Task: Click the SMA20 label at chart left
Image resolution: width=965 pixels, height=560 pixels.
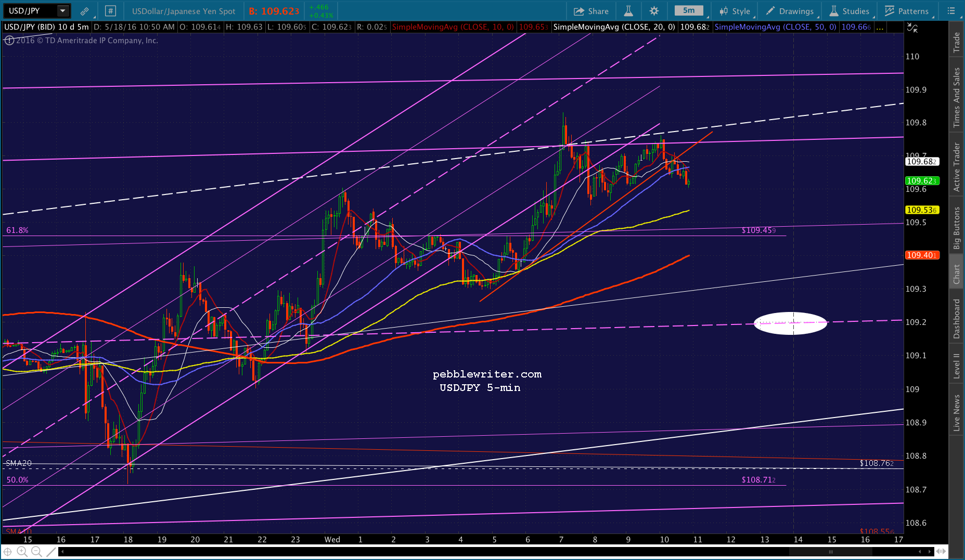Action: 19,463
